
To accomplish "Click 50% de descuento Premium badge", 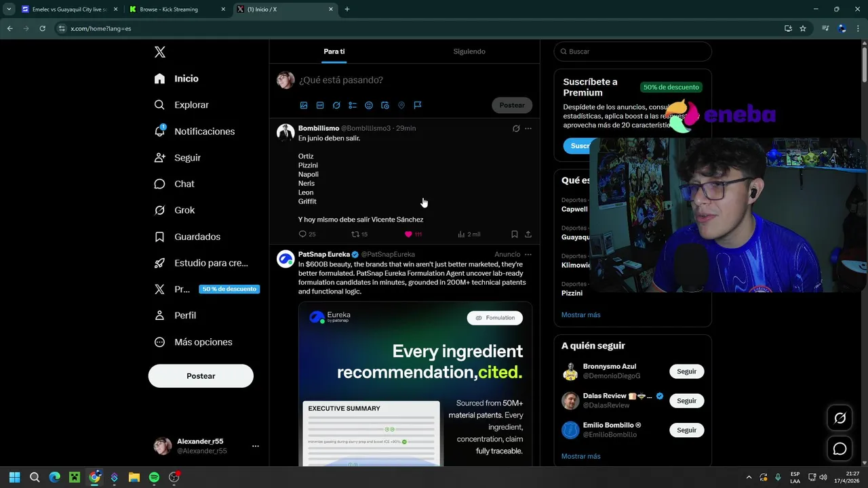I will [671, 87].
